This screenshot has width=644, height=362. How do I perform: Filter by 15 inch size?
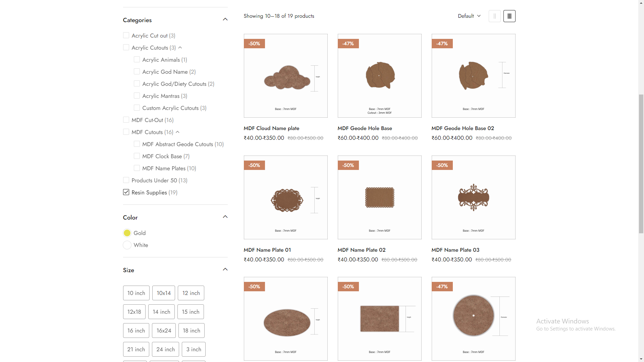tap(191, 312)
